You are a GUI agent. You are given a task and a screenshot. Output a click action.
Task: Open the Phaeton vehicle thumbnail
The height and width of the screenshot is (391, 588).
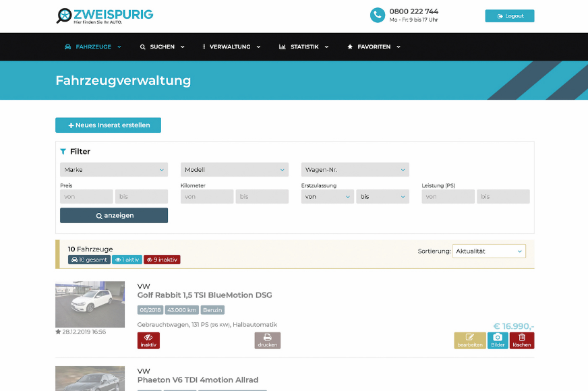(x=90, y=379)
